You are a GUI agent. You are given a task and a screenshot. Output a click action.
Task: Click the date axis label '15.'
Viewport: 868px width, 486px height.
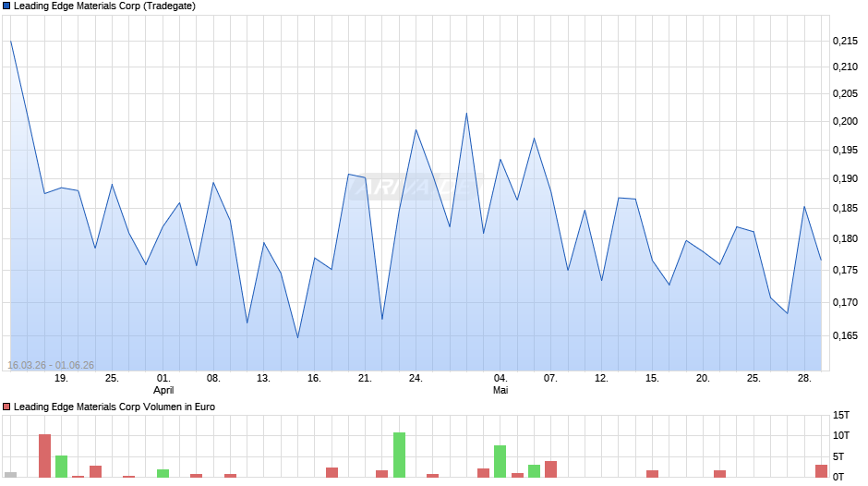[x=652, y=379]
